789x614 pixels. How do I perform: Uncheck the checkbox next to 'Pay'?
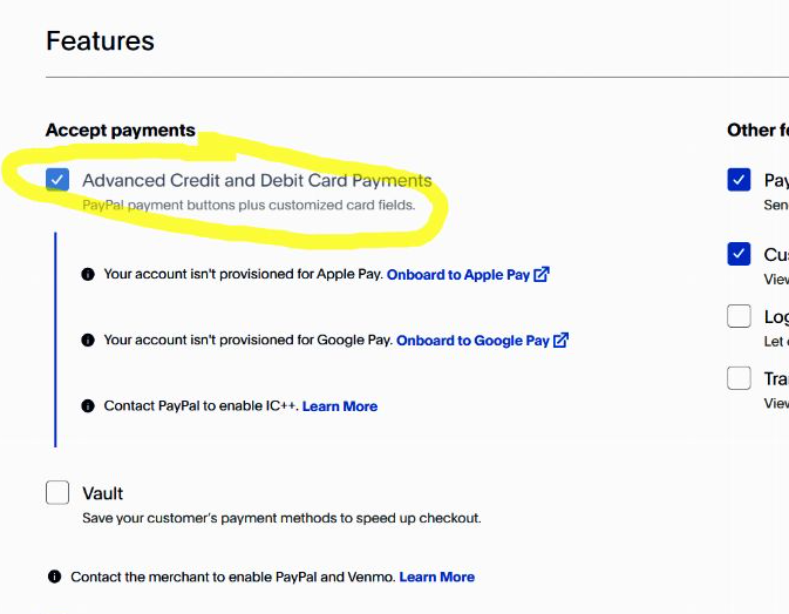coord(739,180)
